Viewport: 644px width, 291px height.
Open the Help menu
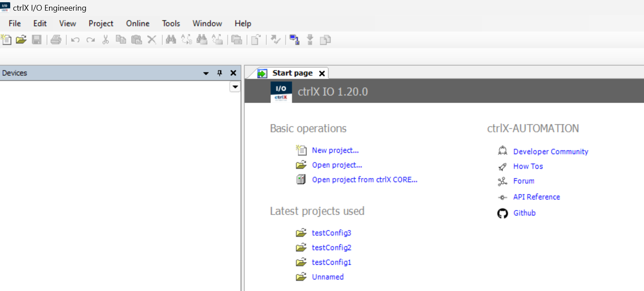(x=243, y=24)
